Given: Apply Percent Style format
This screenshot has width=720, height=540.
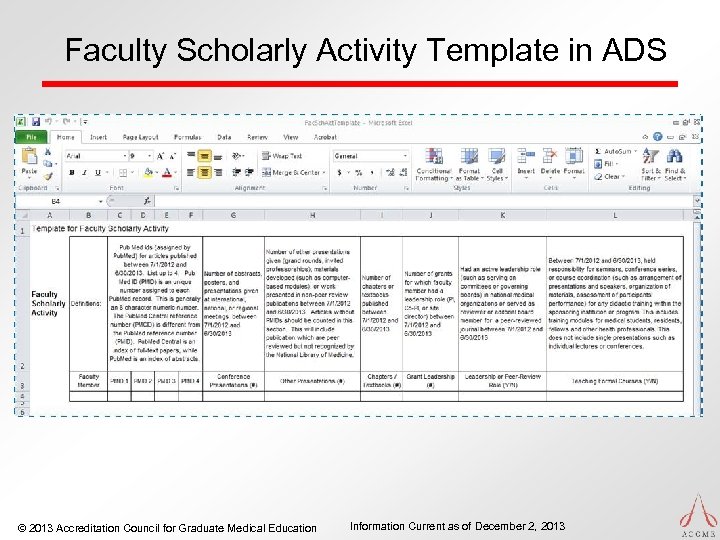Looking at the screenshot, I should 359,173.
